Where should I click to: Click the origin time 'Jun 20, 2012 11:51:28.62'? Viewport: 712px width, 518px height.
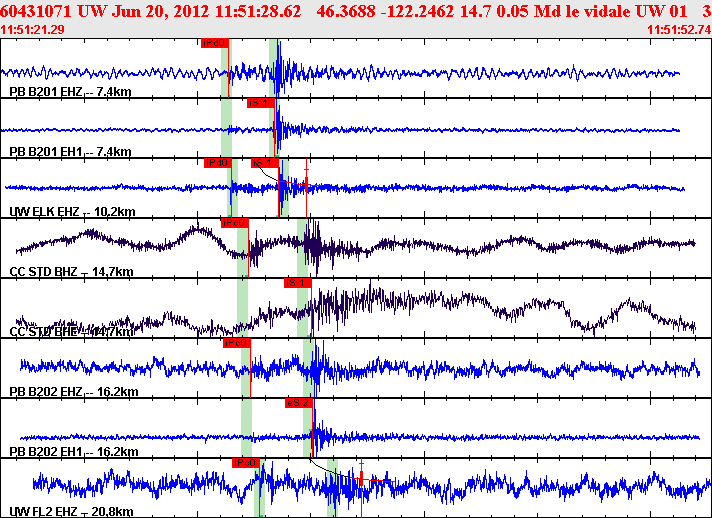[x=206, y=11]
